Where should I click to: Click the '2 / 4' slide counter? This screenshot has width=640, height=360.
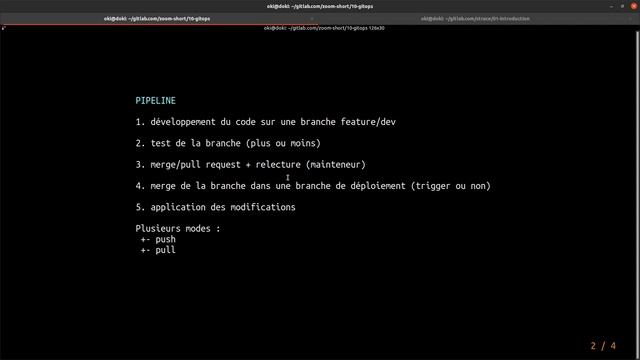(x=603, y=346)
